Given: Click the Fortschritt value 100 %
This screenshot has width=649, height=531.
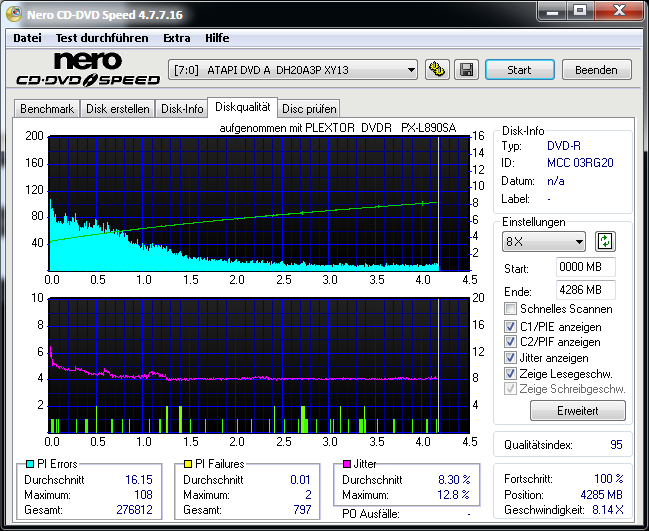Looking at the screenshot, I should [609, 479].
